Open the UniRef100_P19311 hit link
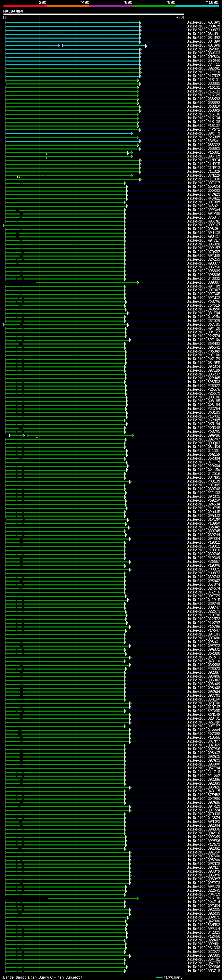Viewport: 222px width, 980px height. (x=203, y=546)
